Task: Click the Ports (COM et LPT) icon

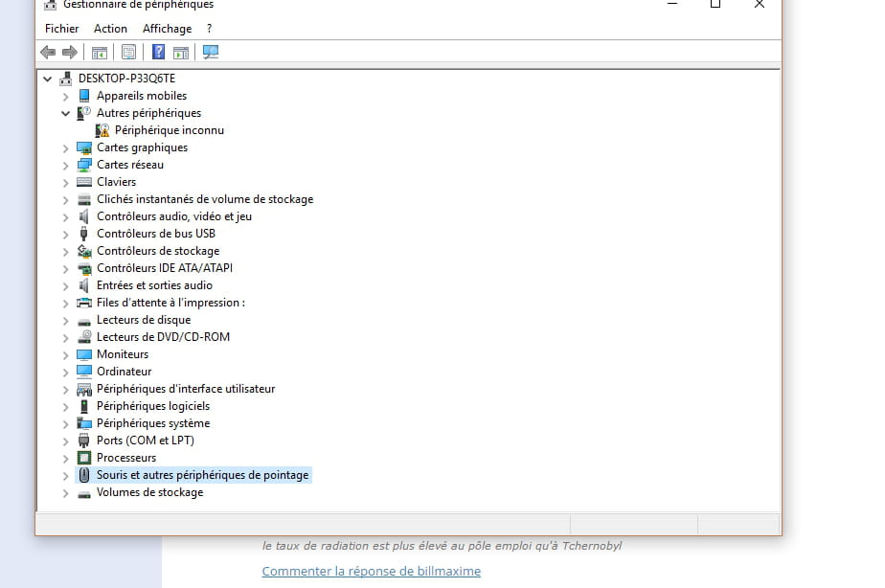Action: coord(84,441)
